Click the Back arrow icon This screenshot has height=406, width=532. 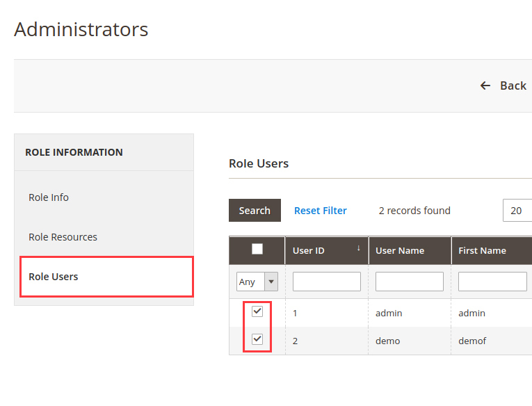coord(485,86)
